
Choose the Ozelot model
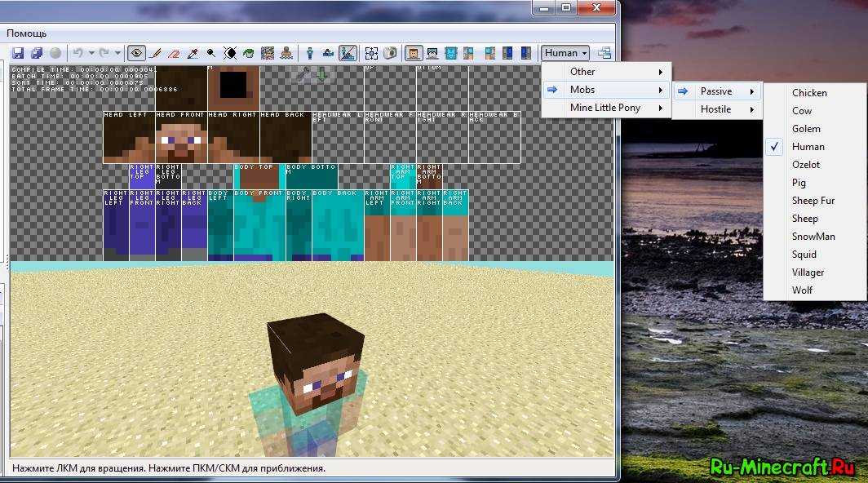pos(815,165)
